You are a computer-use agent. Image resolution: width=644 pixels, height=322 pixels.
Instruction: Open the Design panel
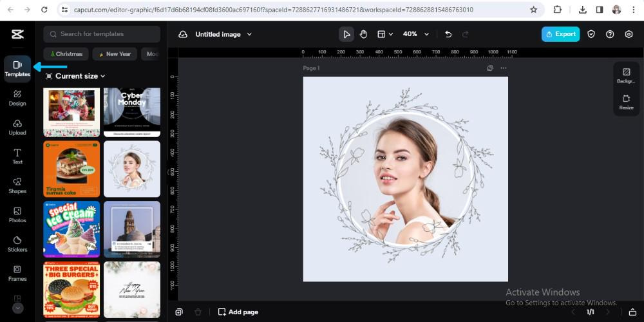[17, 98]
